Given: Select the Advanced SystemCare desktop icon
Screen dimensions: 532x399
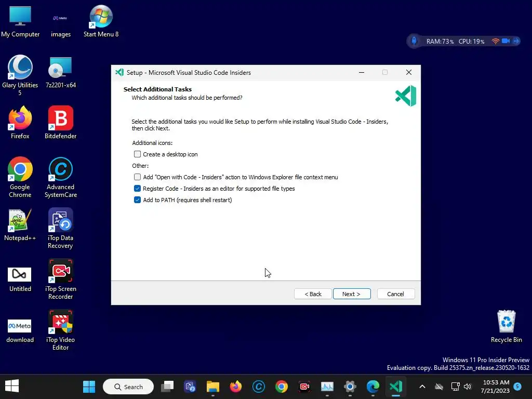Looking at the screenshot, I should tap(60, 177).
